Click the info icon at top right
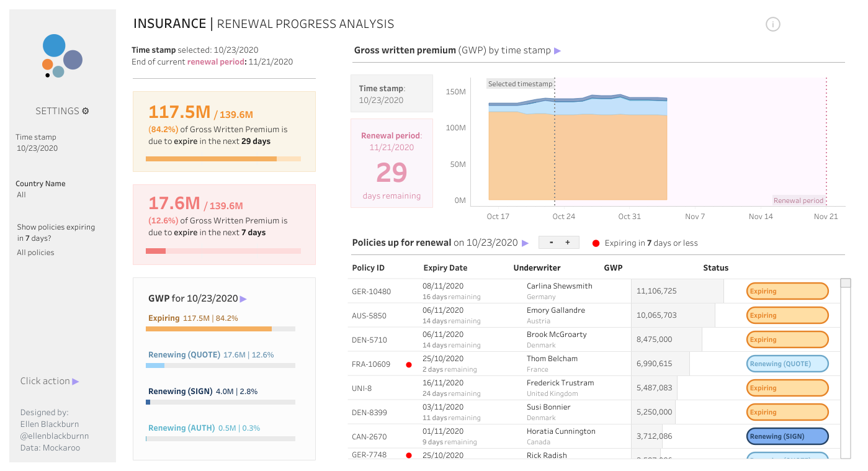This screenshot has width=868, height=471. pos(772,24)
